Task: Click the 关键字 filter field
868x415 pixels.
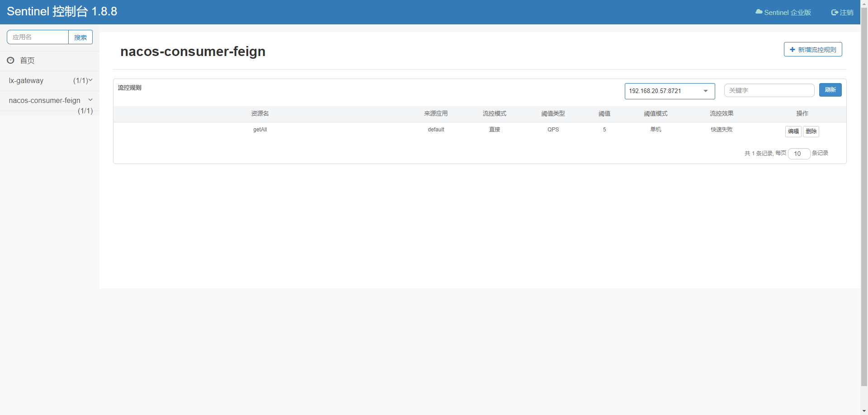Action: [x=769, y=90]
